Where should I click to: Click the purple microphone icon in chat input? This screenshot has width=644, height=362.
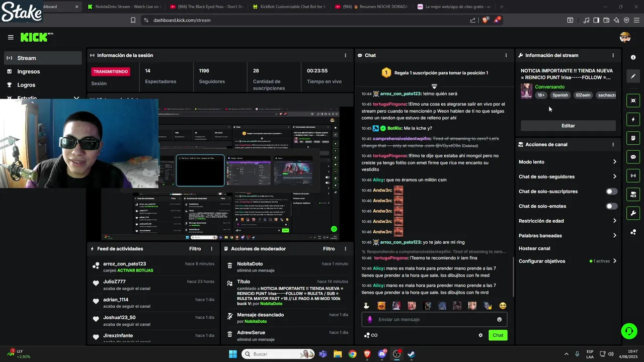[370, 319]
